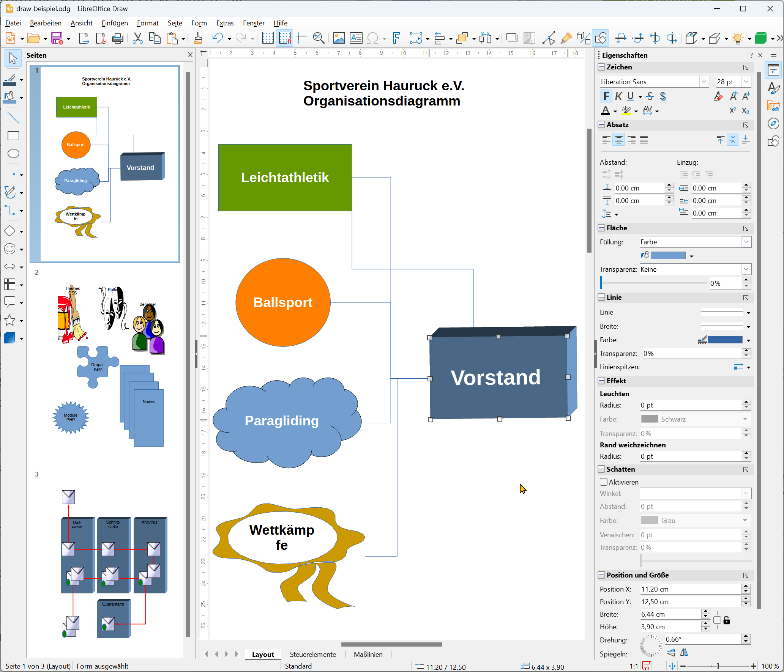Open the Extras menu
Image resolution: width=784 pixels, height=672 pixels.
coord(225,23)
